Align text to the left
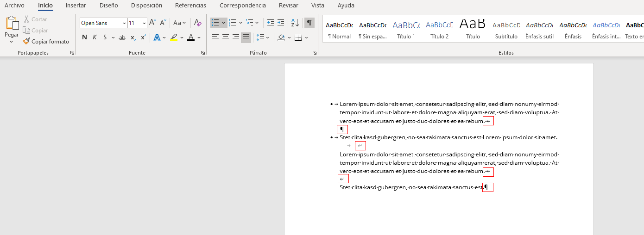This screenshot has height=235, width=644. [215, 37]
